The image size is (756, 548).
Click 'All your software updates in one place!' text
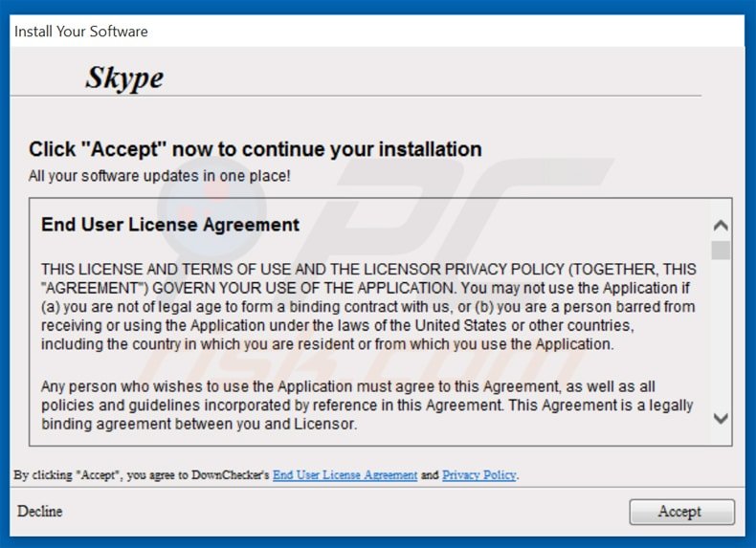[160, 176]
